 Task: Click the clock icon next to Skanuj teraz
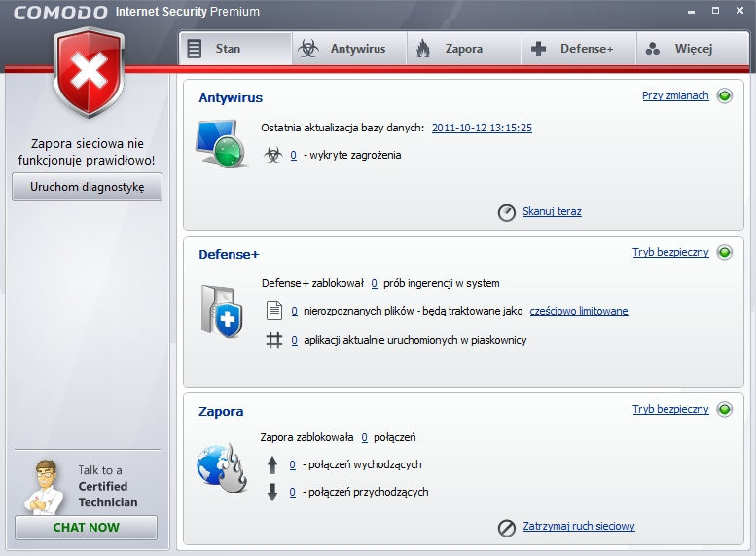pos(506,212)
